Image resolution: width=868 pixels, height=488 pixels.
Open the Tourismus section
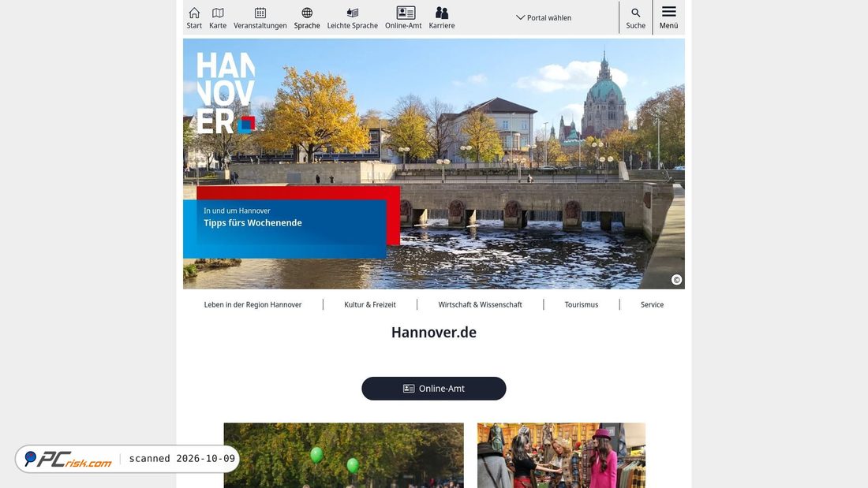click(582, 305)
